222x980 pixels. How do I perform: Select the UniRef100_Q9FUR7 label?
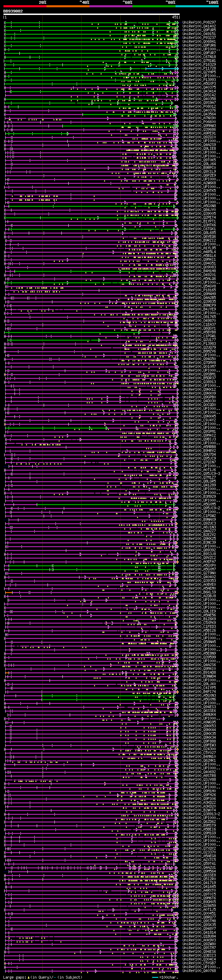[199, 53]
